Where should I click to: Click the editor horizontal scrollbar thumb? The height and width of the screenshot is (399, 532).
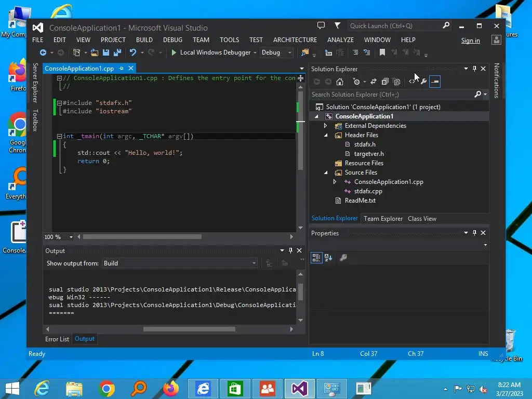pyautogui.click(x=142, y=237)
